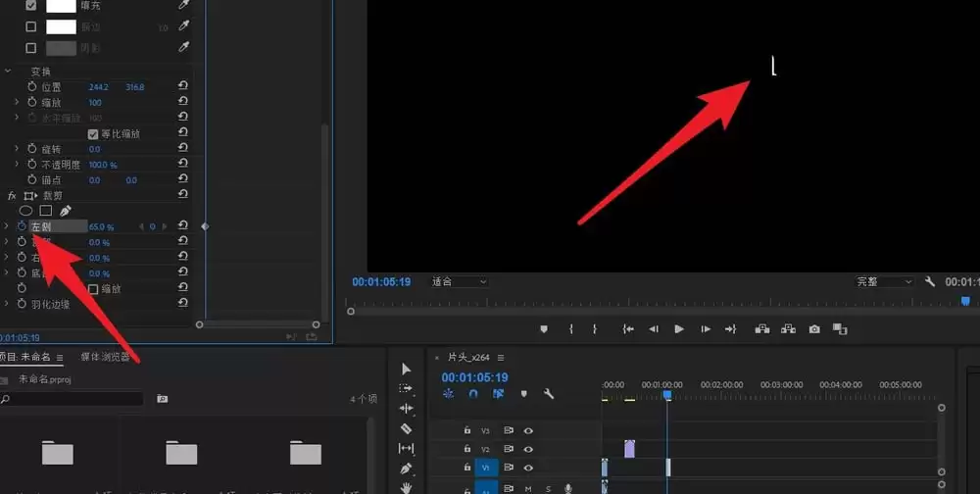This screenshot has width=980, height=494.
Task: Switch to the 媒体浏览器 tab
Action: pyautogui.click(x=106, y=357)
